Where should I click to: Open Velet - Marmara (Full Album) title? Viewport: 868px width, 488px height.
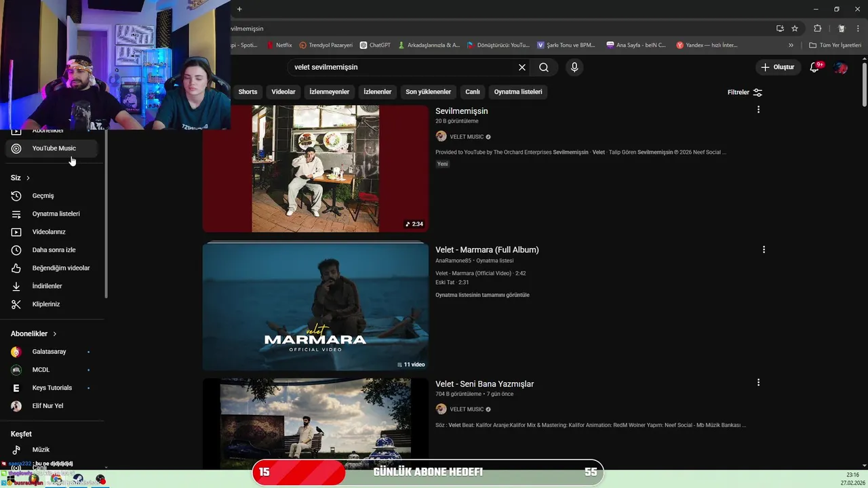click(487, 249)
